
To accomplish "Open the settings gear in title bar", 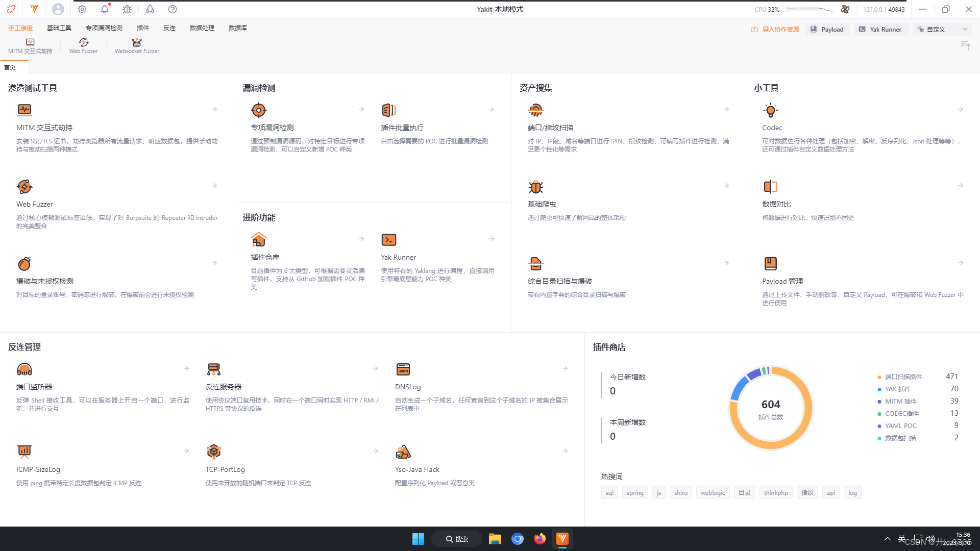I will 82,9.
